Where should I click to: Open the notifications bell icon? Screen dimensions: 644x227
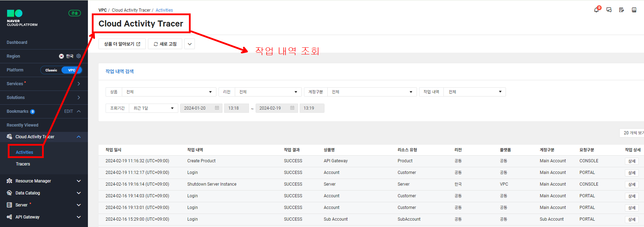[596, 10]
